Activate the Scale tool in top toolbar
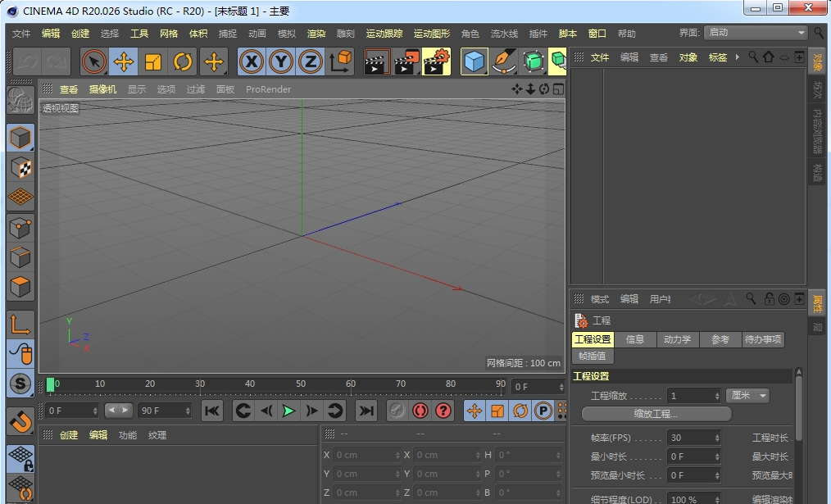 153,62
